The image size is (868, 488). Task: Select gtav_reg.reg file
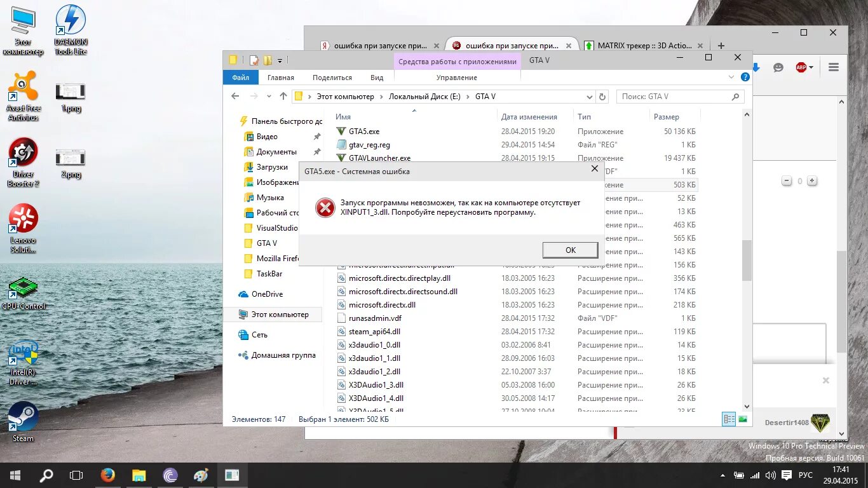click(369, 145)
